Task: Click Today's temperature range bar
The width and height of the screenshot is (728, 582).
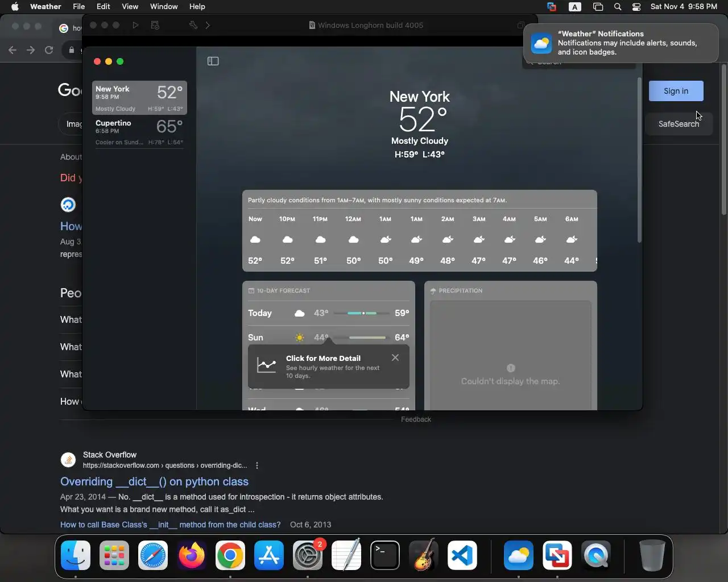Action: tap(363, 313)
